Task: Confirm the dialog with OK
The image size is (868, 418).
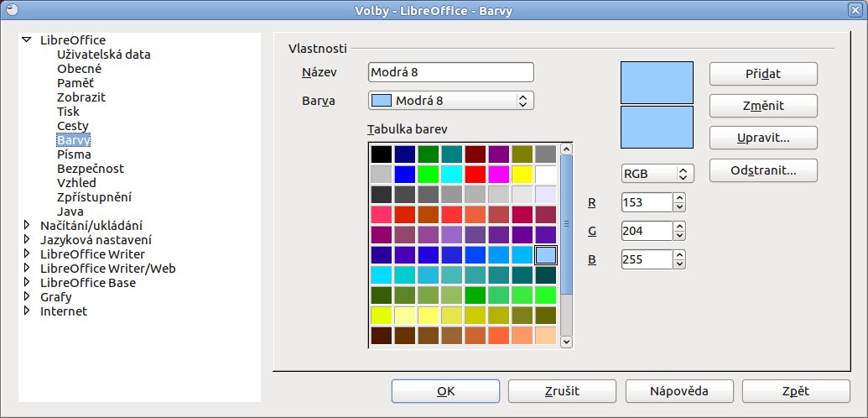Action: (x=445, y=391)
